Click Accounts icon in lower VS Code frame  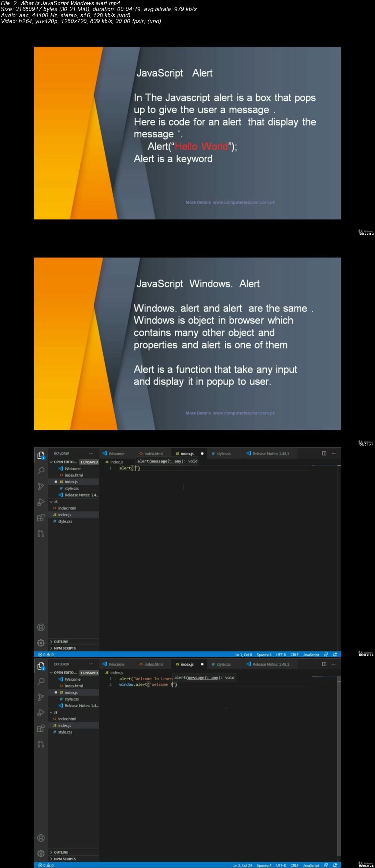click(x=41, y=838)
